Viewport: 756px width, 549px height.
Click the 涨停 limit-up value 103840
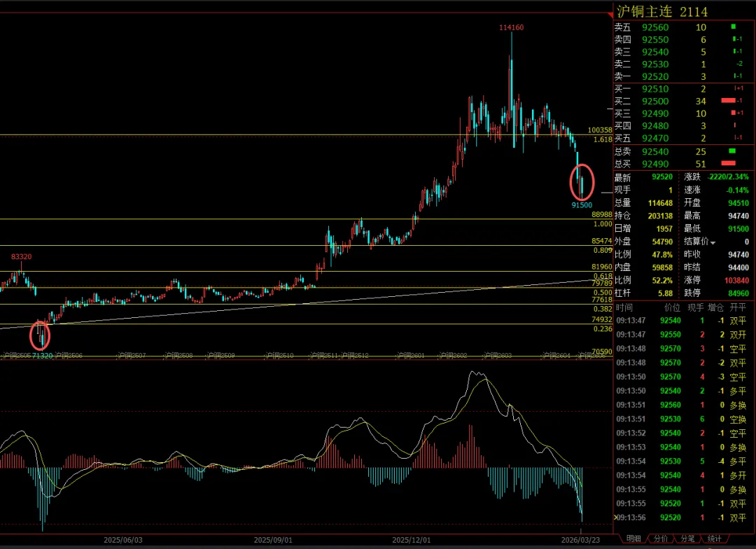[736, 280]
